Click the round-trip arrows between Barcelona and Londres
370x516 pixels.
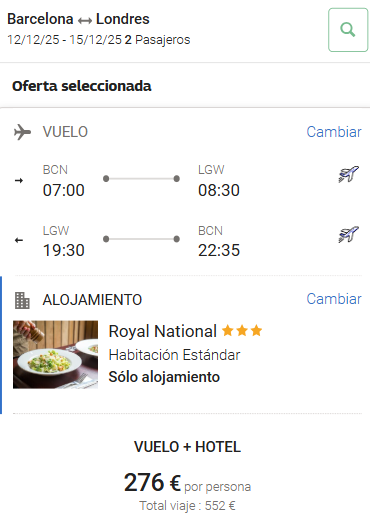coord(85,21)
